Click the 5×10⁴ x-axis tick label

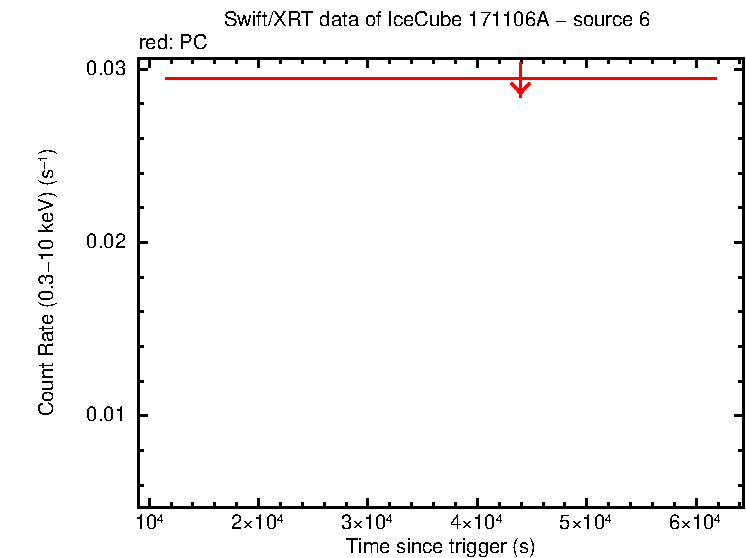pos(585,522)
